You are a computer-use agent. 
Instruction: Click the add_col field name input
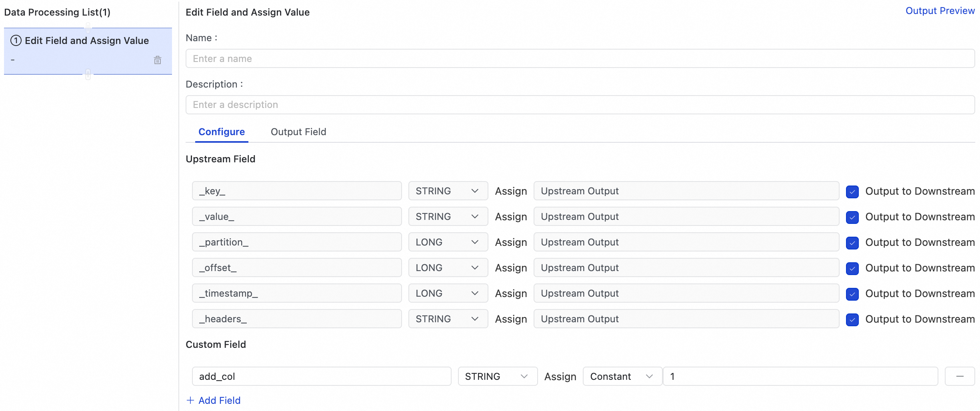[x=321, y=376]
